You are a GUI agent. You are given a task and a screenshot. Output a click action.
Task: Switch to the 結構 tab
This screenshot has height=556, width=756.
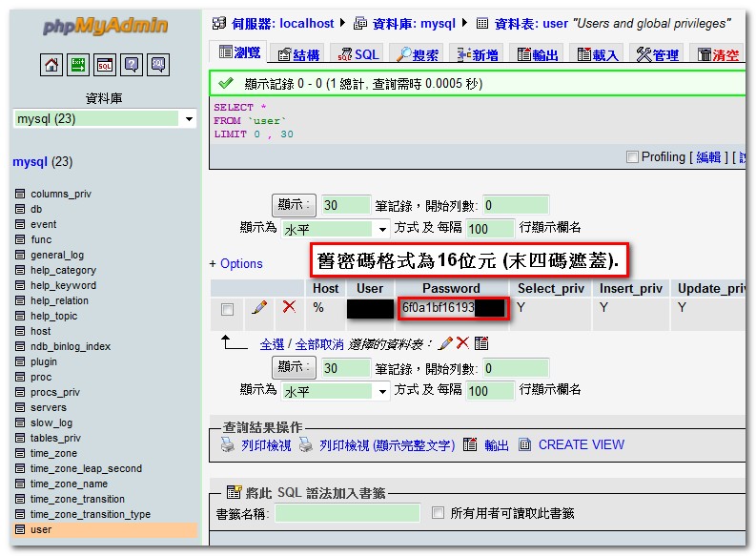(297, 54)
